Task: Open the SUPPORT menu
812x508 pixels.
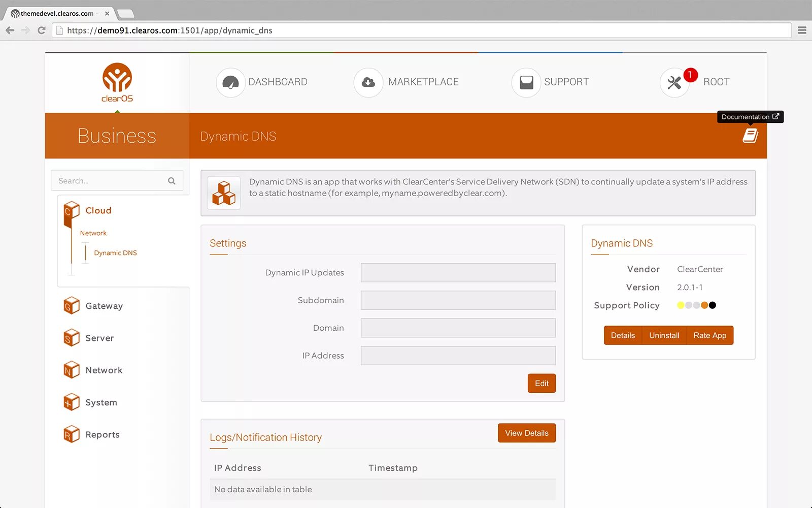Action: coord(566,82)
